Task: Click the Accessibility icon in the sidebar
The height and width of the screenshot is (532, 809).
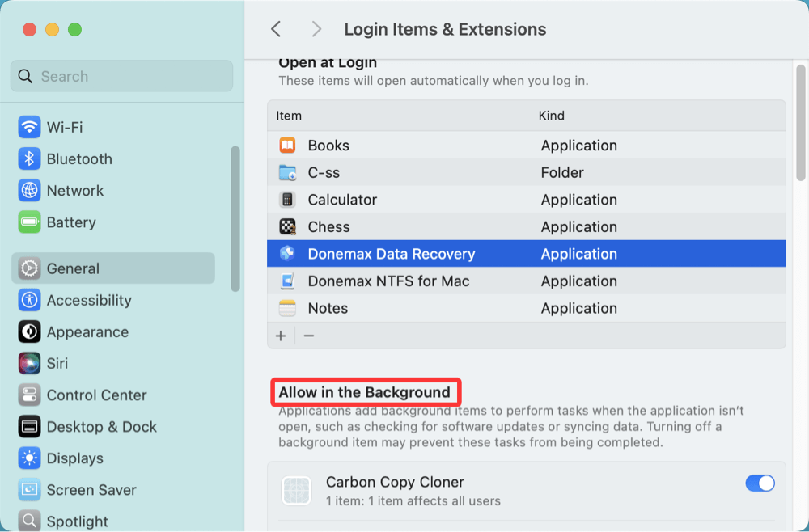Action: (x=28, y=300)
